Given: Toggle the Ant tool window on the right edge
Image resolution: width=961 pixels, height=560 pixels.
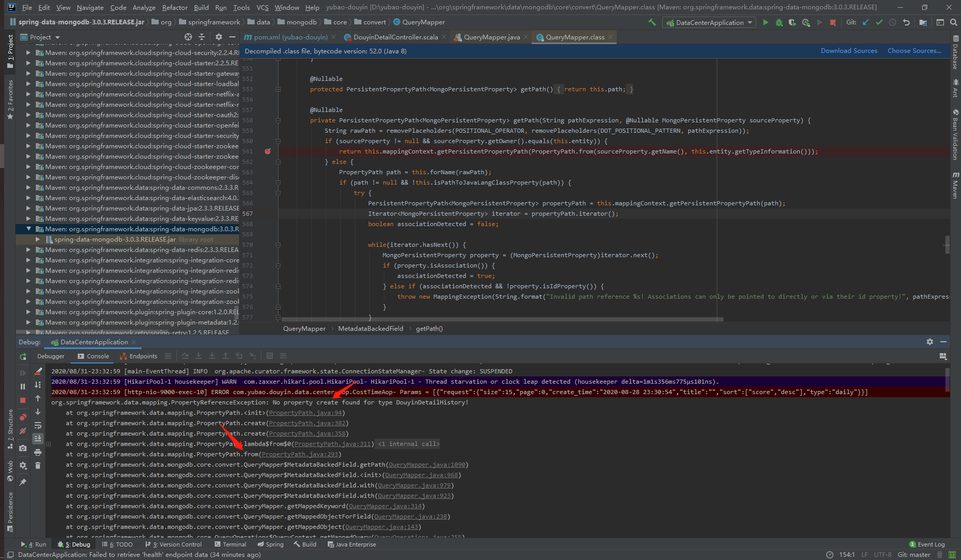Looking at the screenshot, I should (955, 88).
